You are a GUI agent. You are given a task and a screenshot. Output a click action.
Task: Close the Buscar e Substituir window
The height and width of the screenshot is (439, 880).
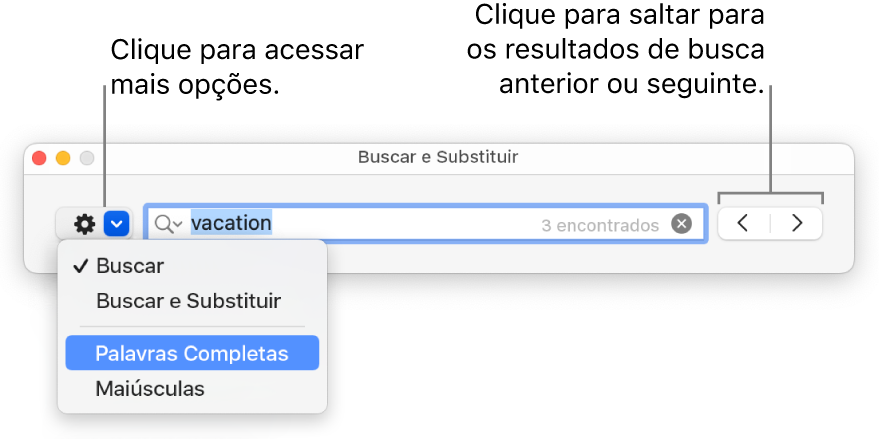pos(40,158)
